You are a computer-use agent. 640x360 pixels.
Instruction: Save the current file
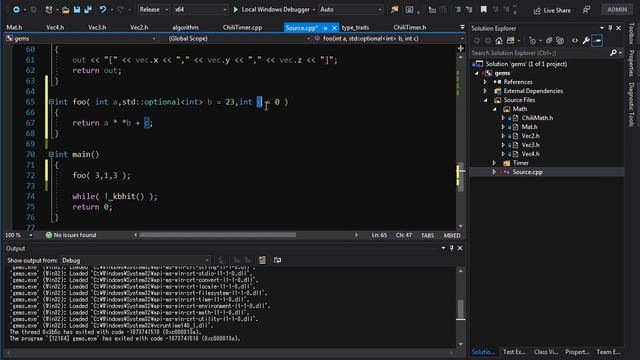[77, 9]
